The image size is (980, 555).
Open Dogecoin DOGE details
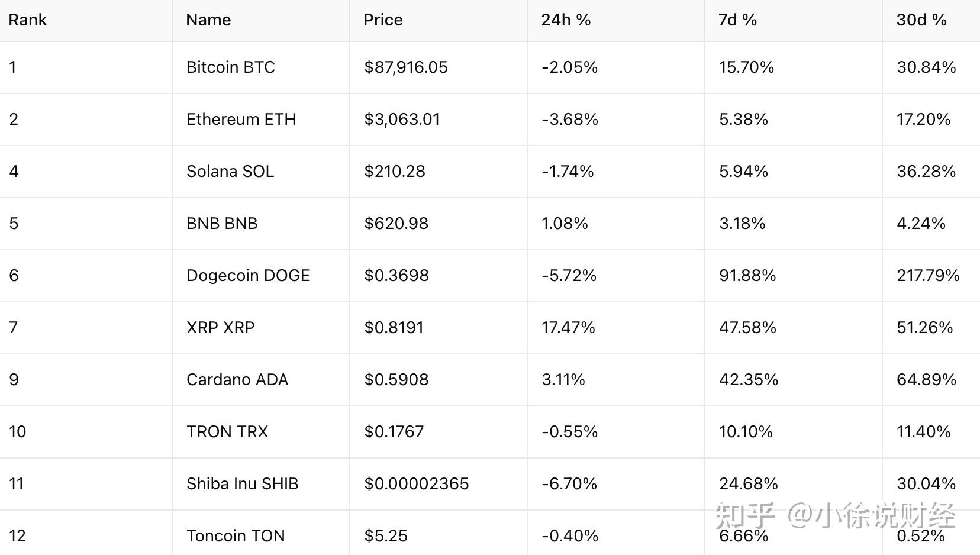[x=248, y=276]
